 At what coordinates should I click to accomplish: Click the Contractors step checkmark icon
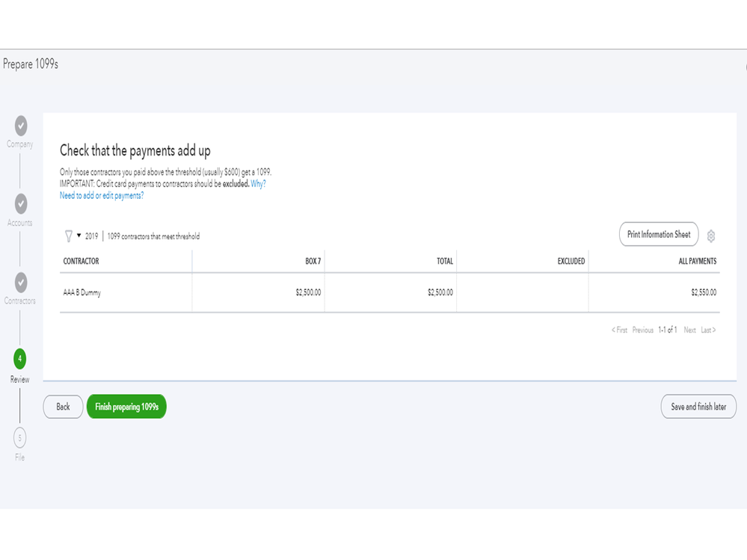pos(21,282)
